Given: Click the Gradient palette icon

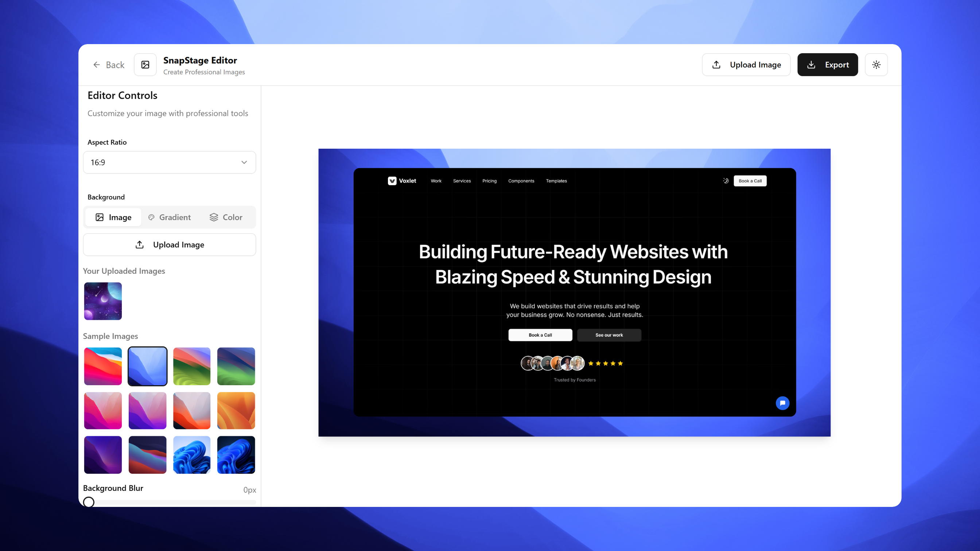Looking at the screenshot, I should click(151, 217).
